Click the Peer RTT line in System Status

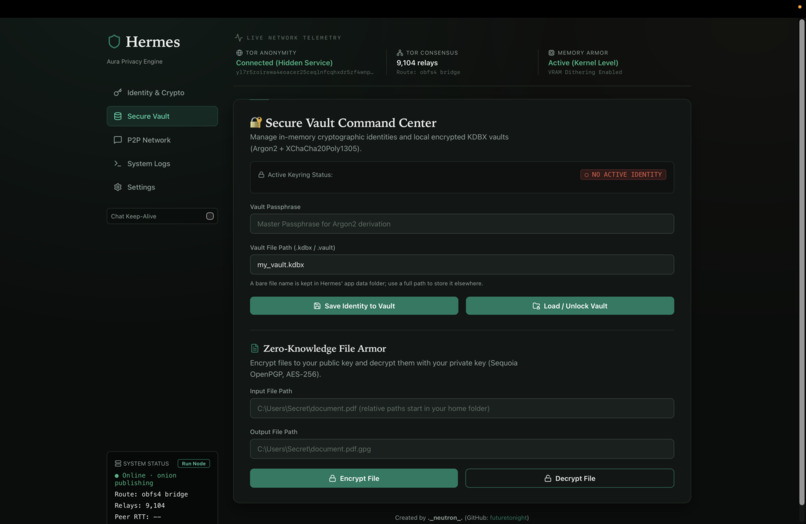tap(138, 517)
